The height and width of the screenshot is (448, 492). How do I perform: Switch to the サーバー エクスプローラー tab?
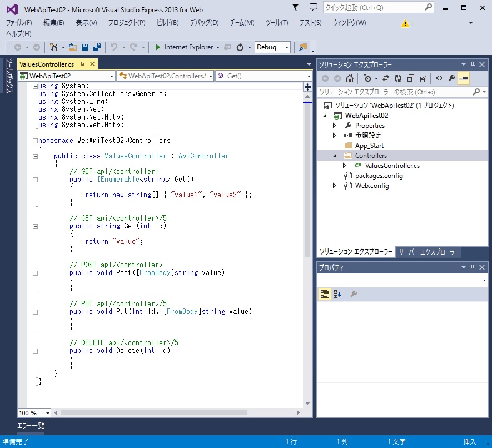(428, 252)
